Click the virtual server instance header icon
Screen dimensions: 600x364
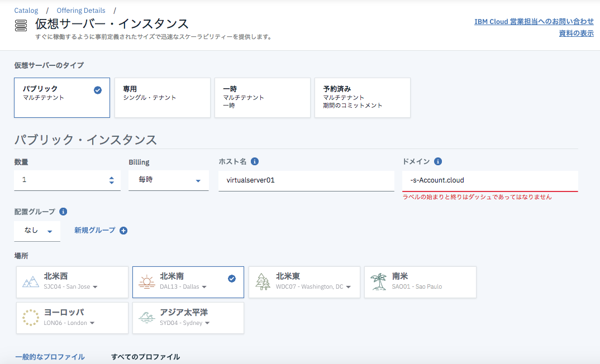[20, 25]
